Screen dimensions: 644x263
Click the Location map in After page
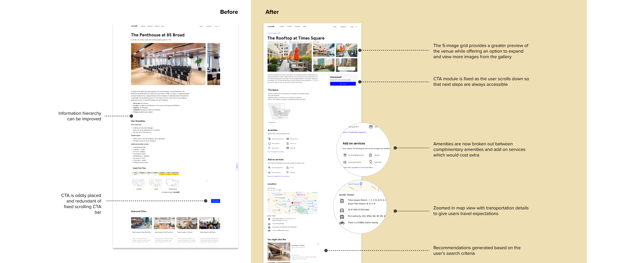(x=292, y=203)
